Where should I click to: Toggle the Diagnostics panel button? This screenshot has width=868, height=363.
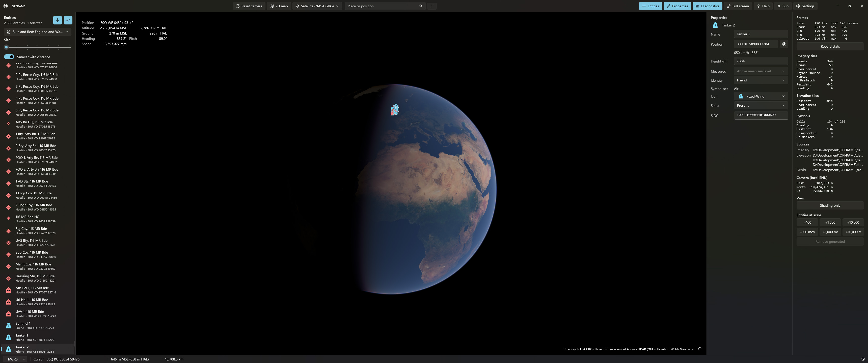[707, 6]
